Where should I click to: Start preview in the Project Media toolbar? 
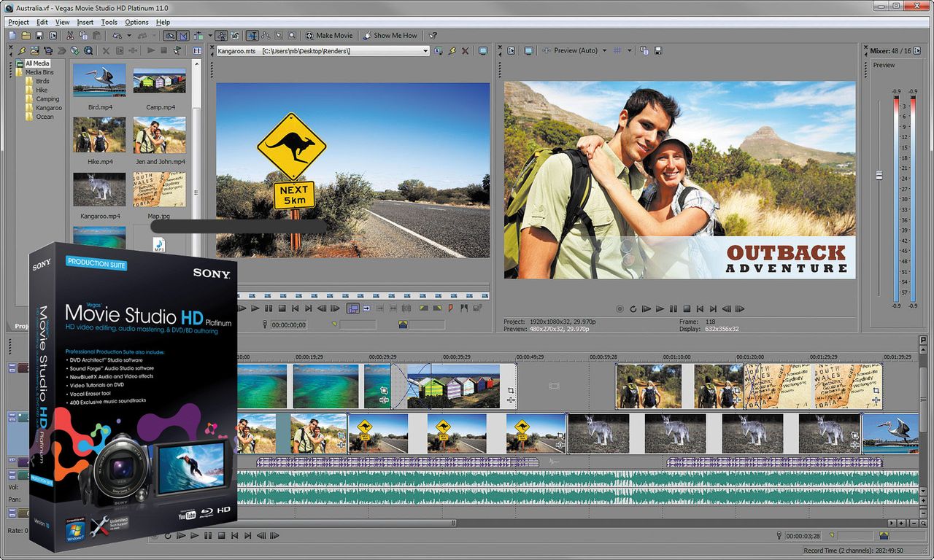coord(151,51)
